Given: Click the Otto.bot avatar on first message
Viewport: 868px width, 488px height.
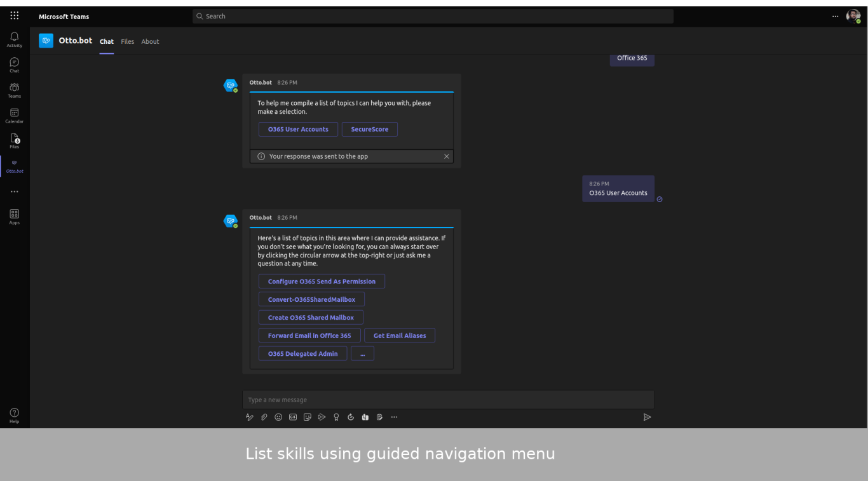Looking at the screenshot, I should pyautogui.click(x=231, y=86).
